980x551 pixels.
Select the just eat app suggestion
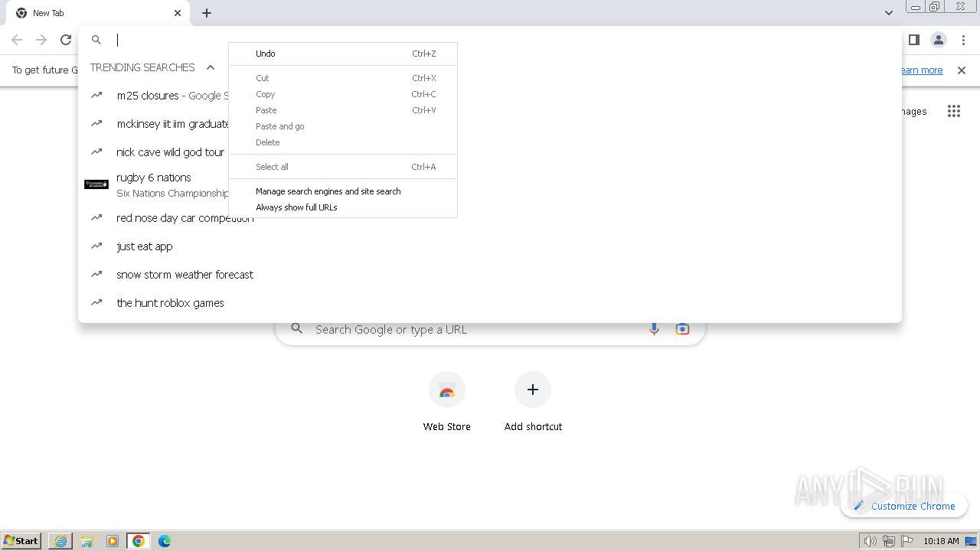coord(490,246)
